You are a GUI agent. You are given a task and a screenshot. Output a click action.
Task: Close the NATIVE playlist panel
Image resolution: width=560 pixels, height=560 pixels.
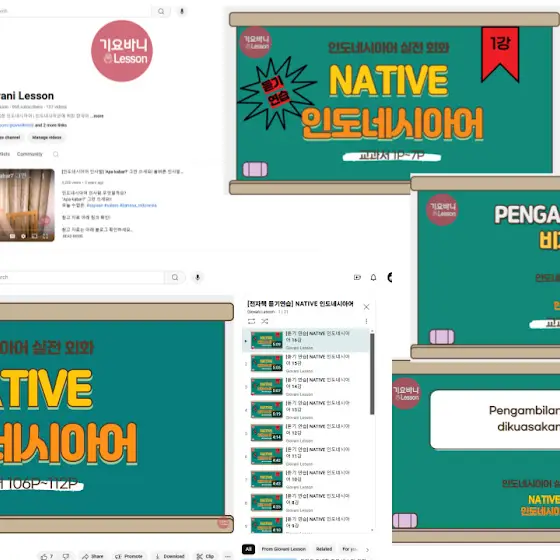[366, 307]
